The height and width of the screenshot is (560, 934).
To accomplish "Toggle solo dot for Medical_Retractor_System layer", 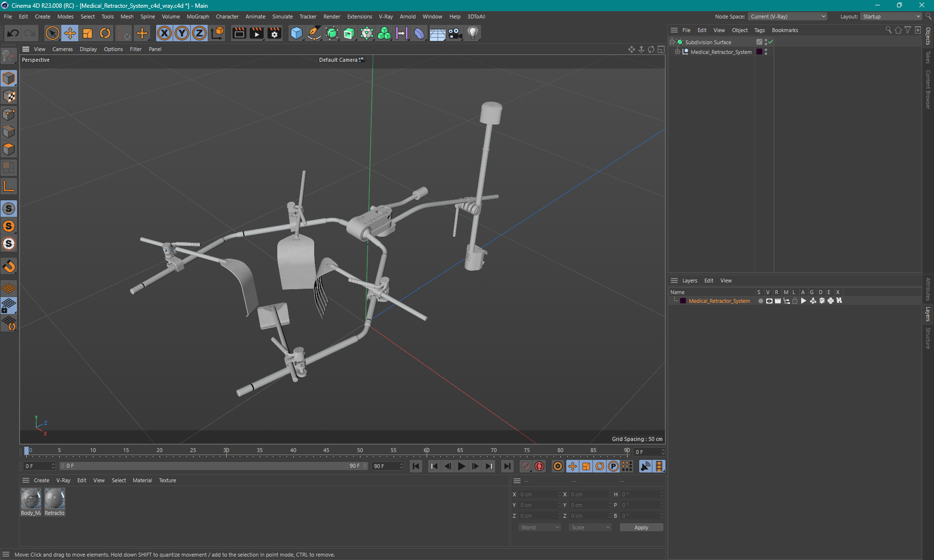I will [760, 301].
